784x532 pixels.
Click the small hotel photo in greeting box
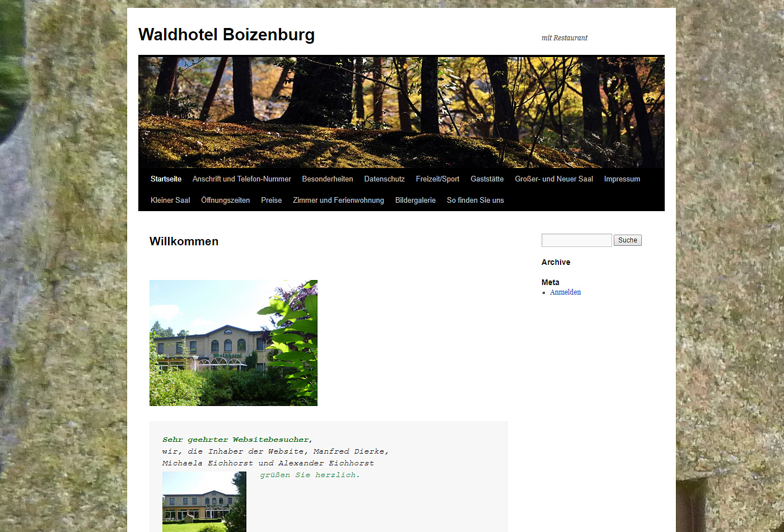[x=204, y=502]
